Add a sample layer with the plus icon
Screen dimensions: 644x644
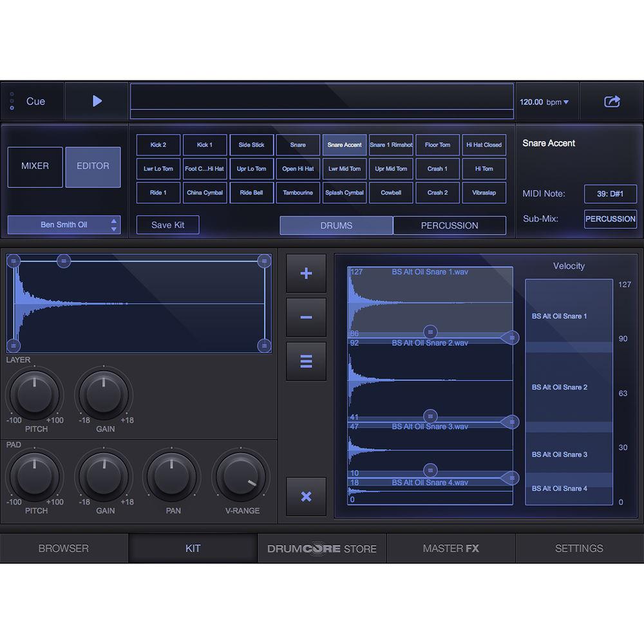306,272
